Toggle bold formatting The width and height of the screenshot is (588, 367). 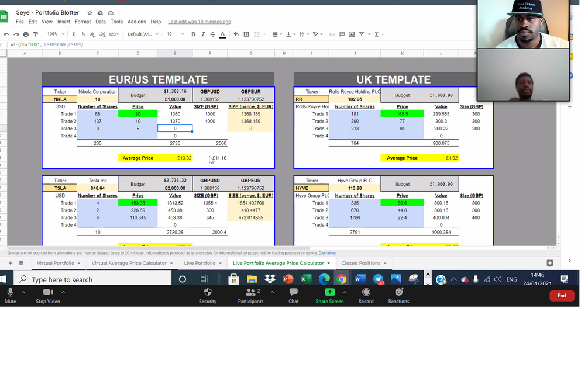point(193,34)
